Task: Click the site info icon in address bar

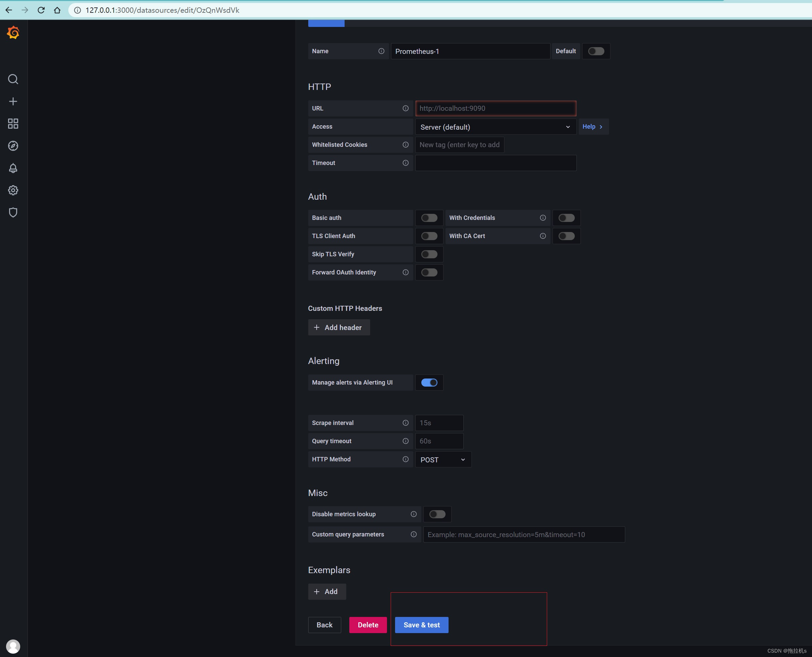Action: [77, 10]
